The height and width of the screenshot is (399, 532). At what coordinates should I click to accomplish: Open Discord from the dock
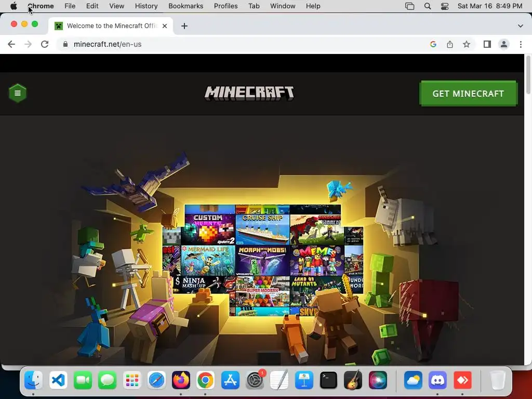click(x=437, y=380)
